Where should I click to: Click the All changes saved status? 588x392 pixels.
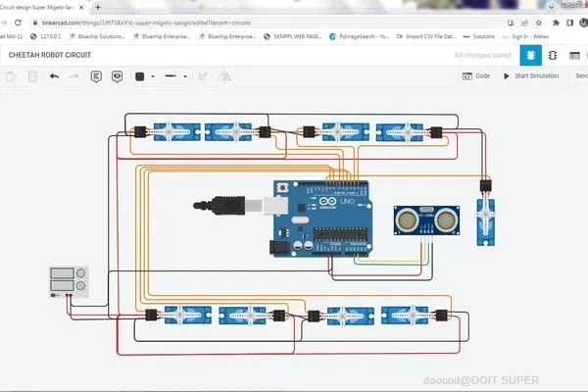482,55
